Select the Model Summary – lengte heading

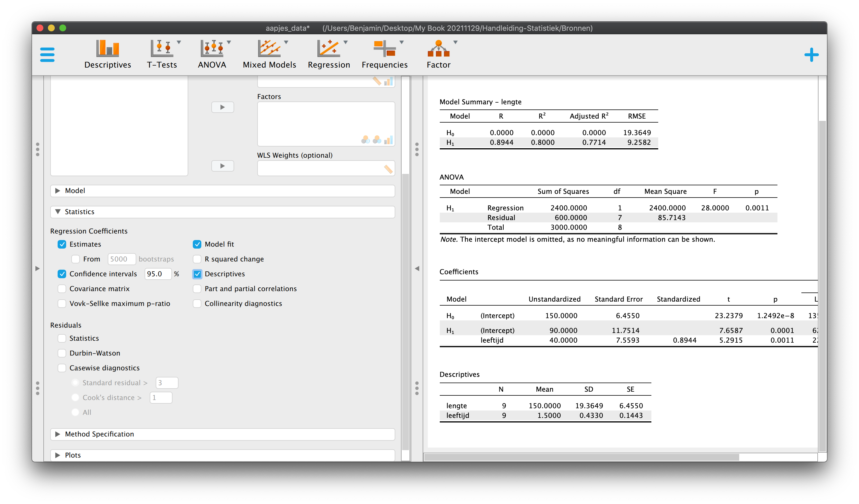[x=480, y=102]
